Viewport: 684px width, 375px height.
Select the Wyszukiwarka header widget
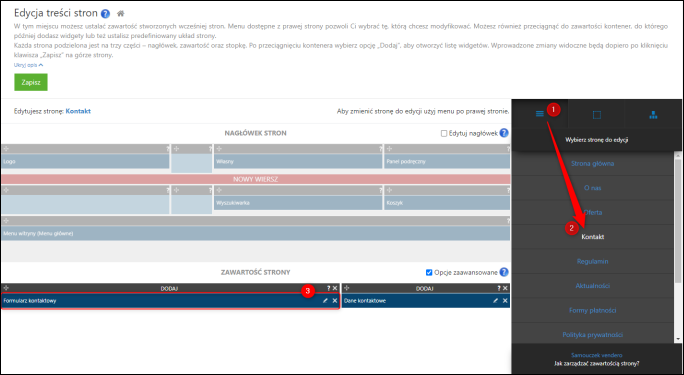tap(298, 203)
